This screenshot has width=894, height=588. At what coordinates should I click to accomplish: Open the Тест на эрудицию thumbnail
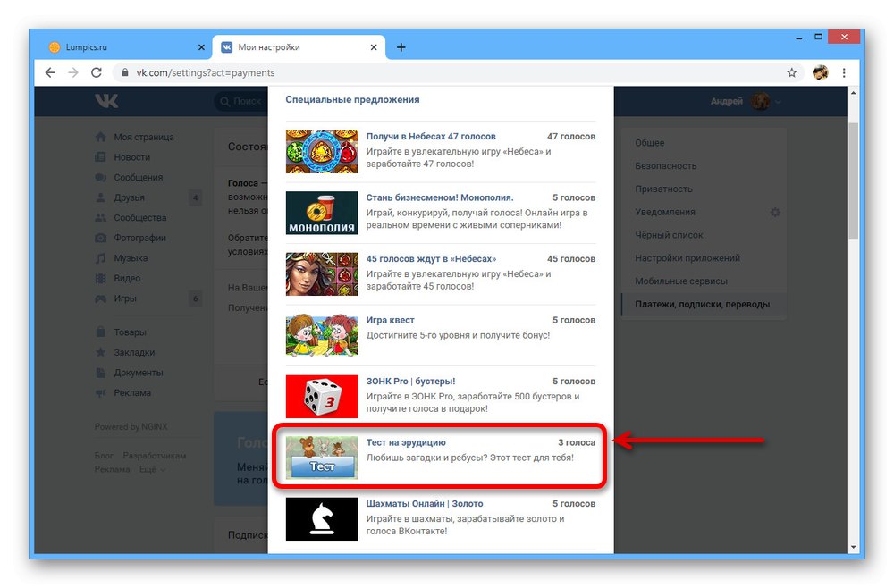coord(322,458)
